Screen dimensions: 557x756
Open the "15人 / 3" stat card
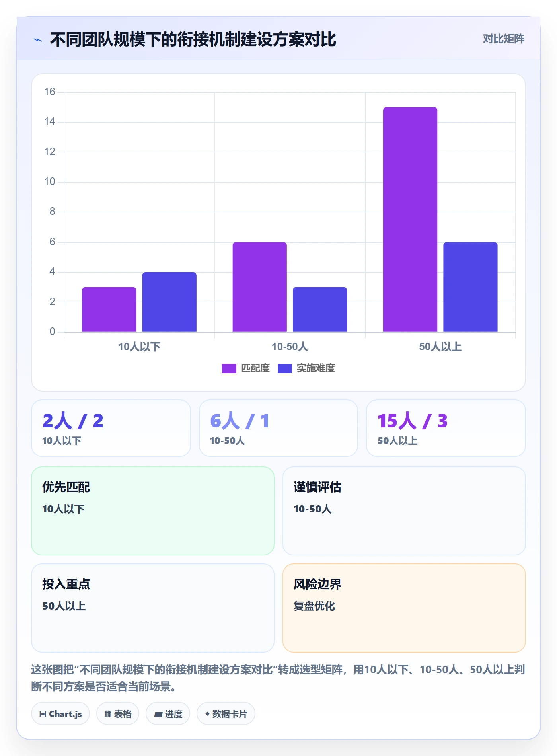click(x=446, y=428)
